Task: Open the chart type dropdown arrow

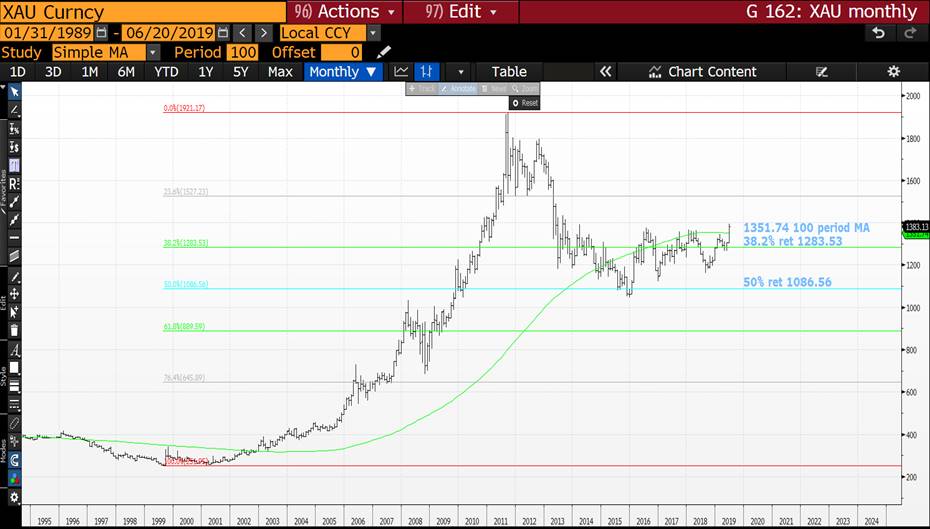Action: 460,72
